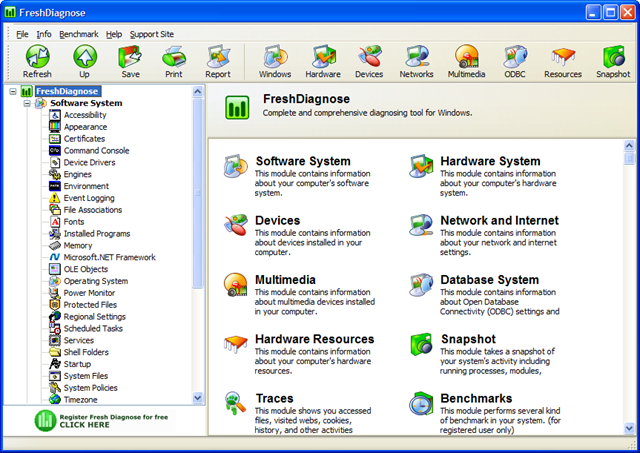
Task: Collapse the FreshDiagnose root tree node
Action: 13,91
